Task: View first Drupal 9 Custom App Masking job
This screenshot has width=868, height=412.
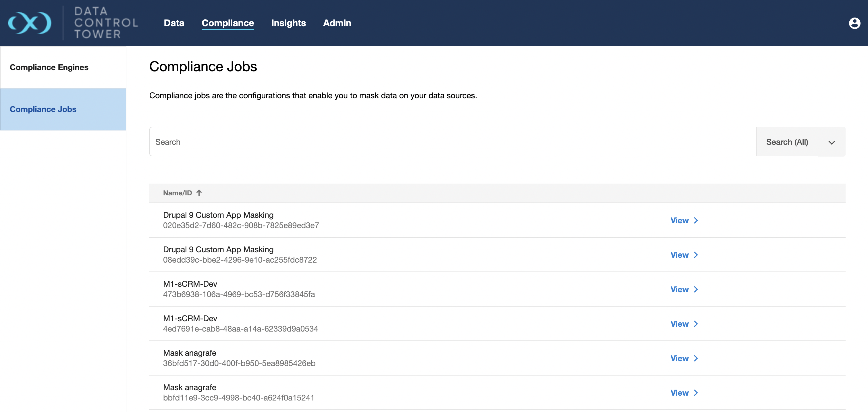Action: point(679,220)
